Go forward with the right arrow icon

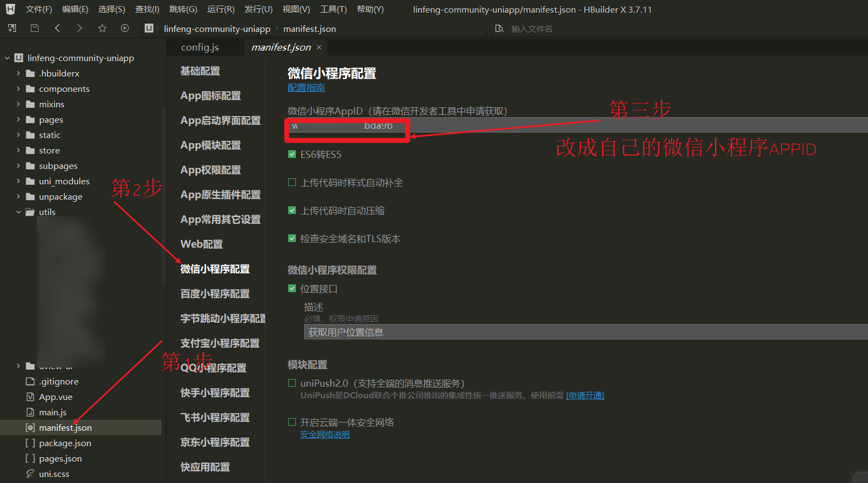80,28
